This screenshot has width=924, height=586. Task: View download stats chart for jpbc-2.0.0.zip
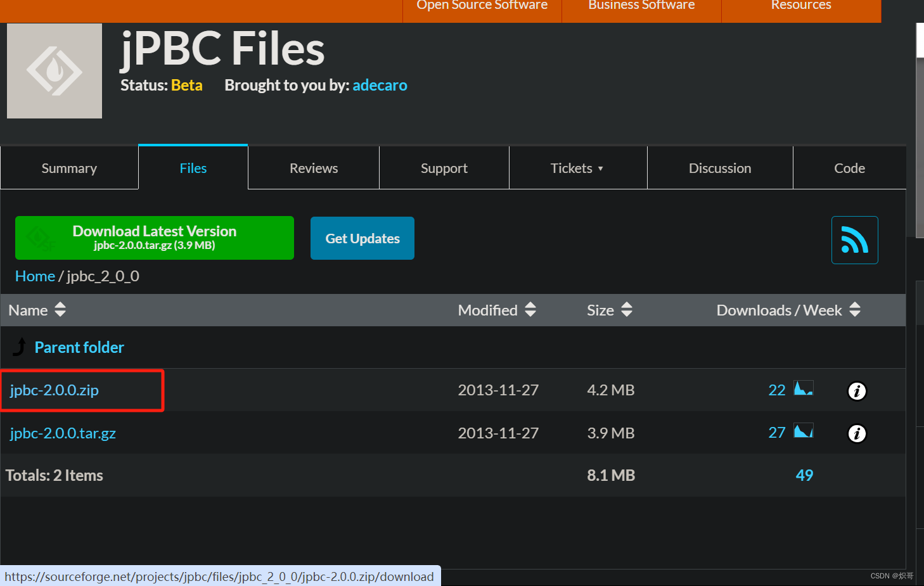(x=803, y=388)
